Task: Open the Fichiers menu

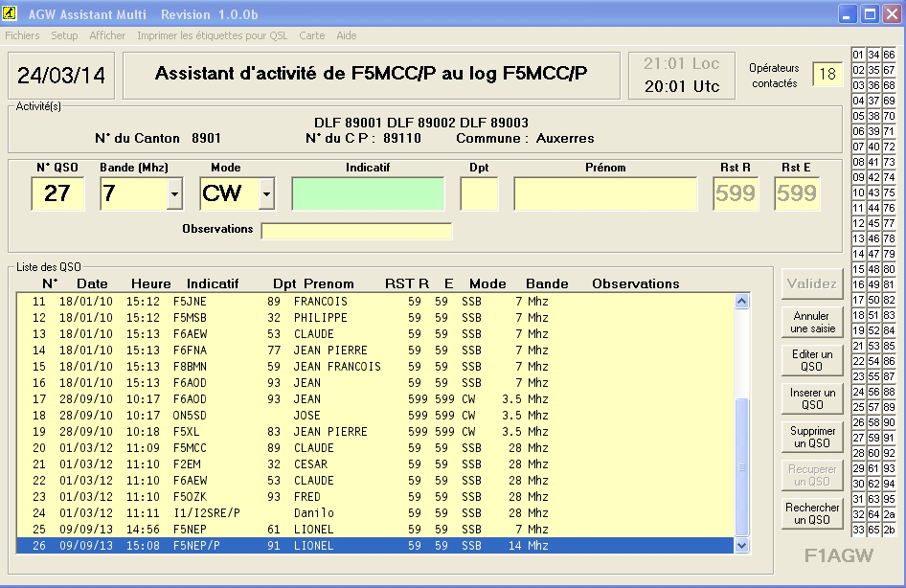Action: tap(23, 35)
